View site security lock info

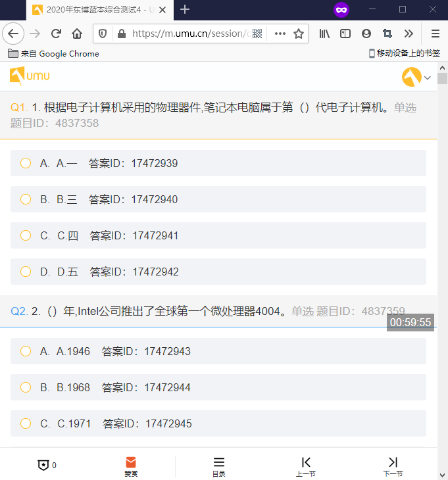pyautogui.click(x=122, y=34)
